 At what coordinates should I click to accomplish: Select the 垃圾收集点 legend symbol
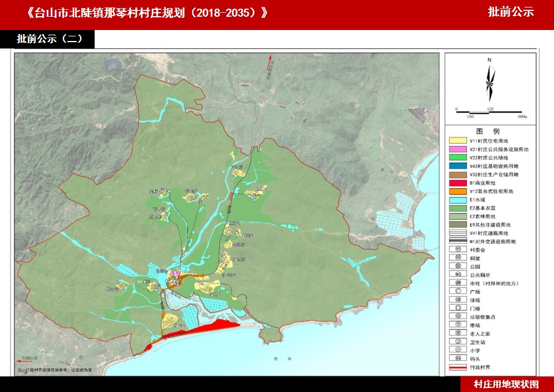pos(458,316)
